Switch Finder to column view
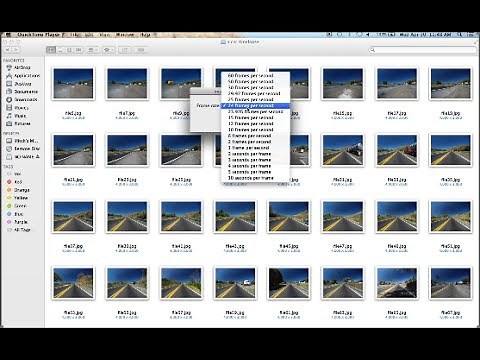480x360 pixels. [69, 50]
